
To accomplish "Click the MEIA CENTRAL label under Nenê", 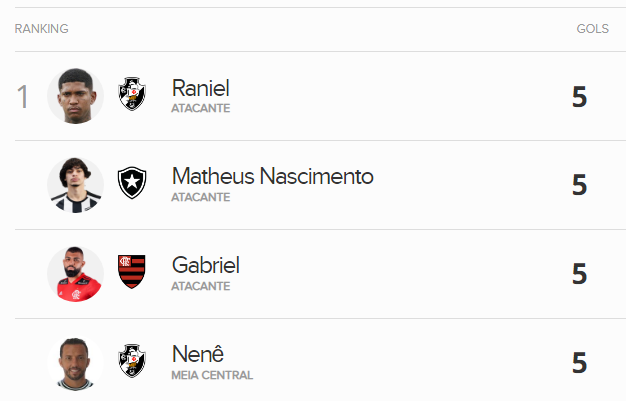I will coord(212,376).
